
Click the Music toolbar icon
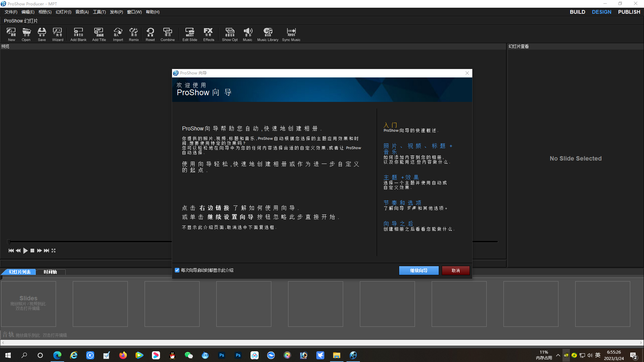(248, 35)
